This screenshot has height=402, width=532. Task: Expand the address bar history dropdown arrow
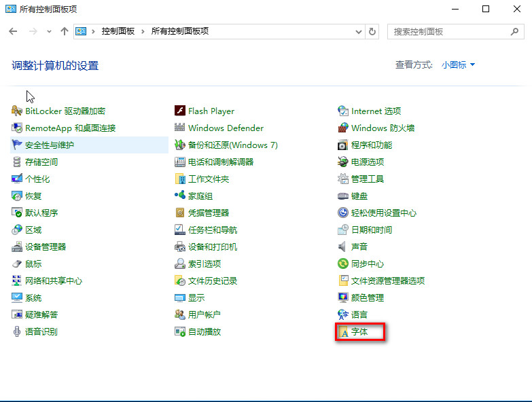[359, 31]
